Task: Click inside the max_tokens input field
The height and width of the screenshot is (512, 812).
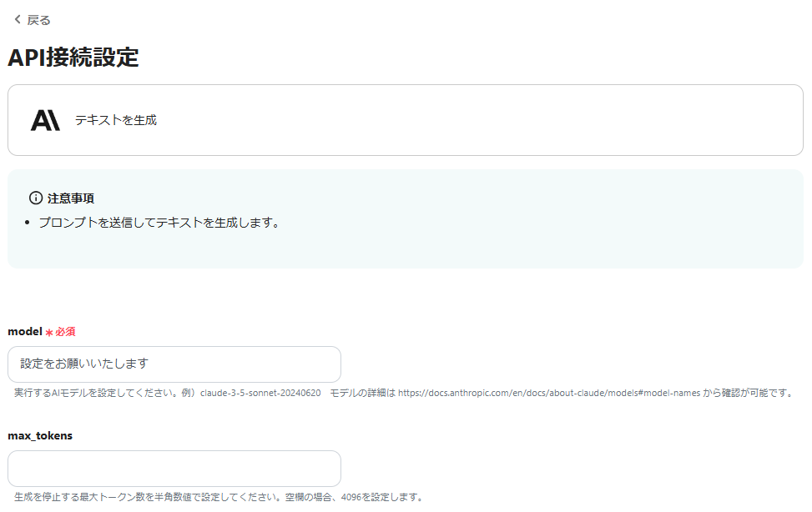Action: pos(174,469)
